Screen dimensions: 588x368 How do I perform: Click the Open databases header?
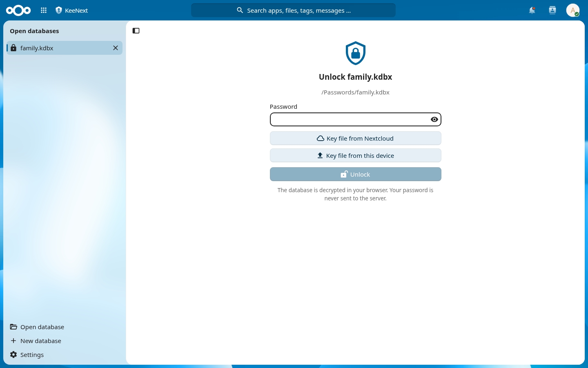[34, 31]
